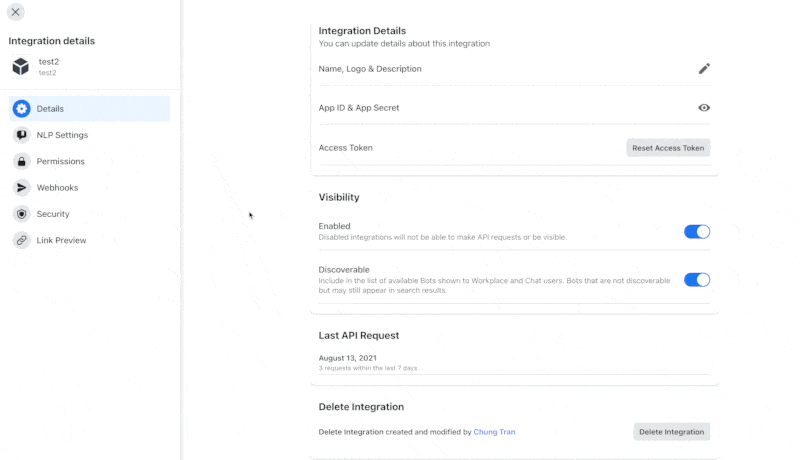Click the test2 integration name text

coord(48,62)
